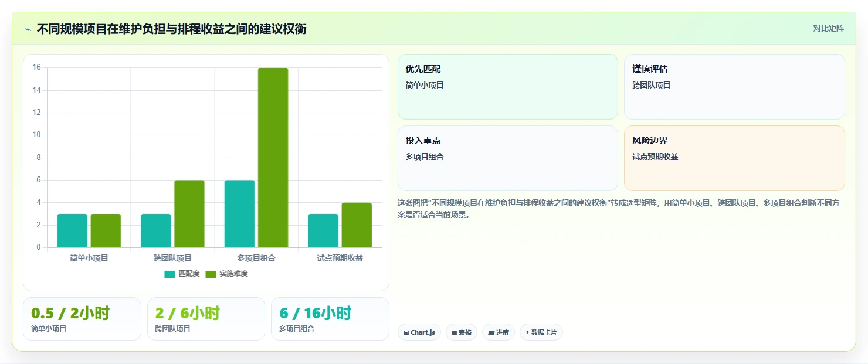This screenshot has width=868, height=364.
Task: Click the 对比矩阵 label in header
Action: 829,28
